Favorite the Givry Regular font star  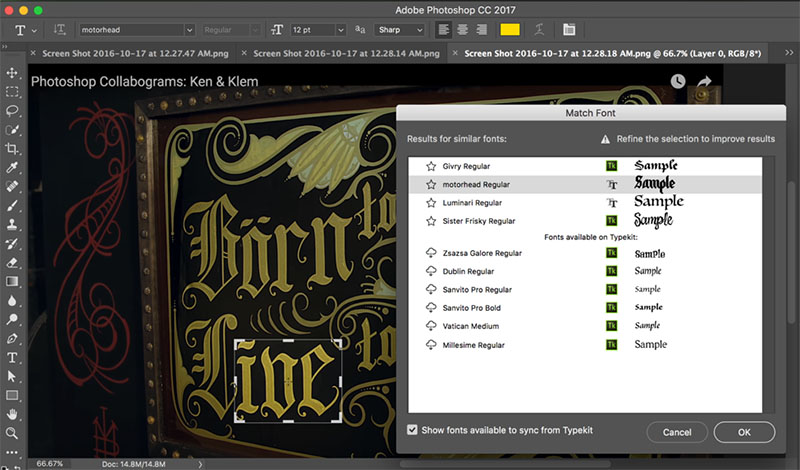(x=431, y=166)
